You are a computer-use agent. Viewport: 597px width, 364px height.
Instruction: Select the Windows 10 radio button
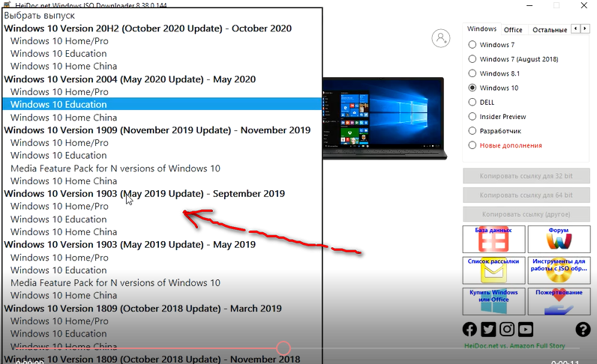(x=472, y=88)
